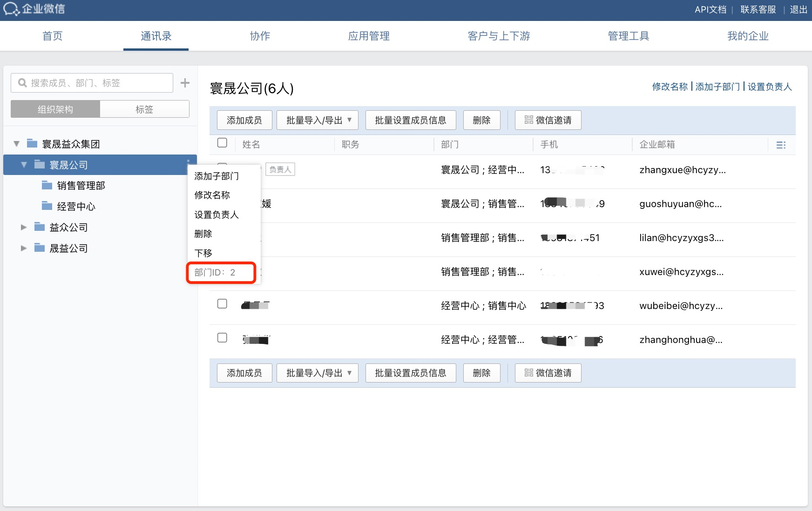Choose 删除 in context menu
This screenshot has width=812, height=511.
click(x=203, y=234)
